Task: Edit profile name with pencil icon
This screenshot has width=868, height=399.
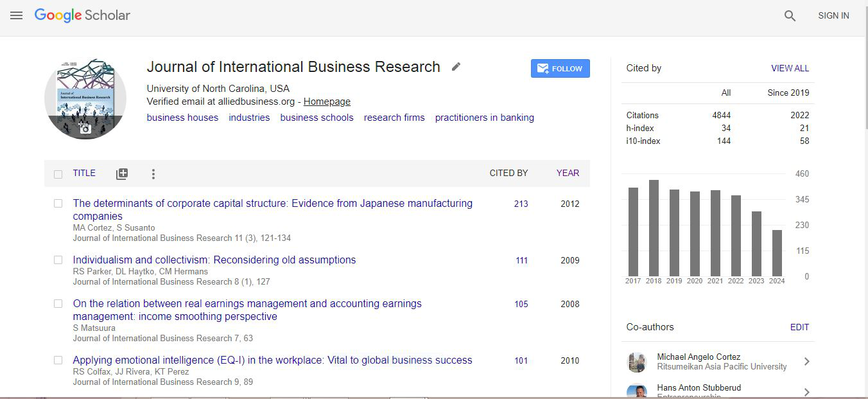Action: [456, 67]
